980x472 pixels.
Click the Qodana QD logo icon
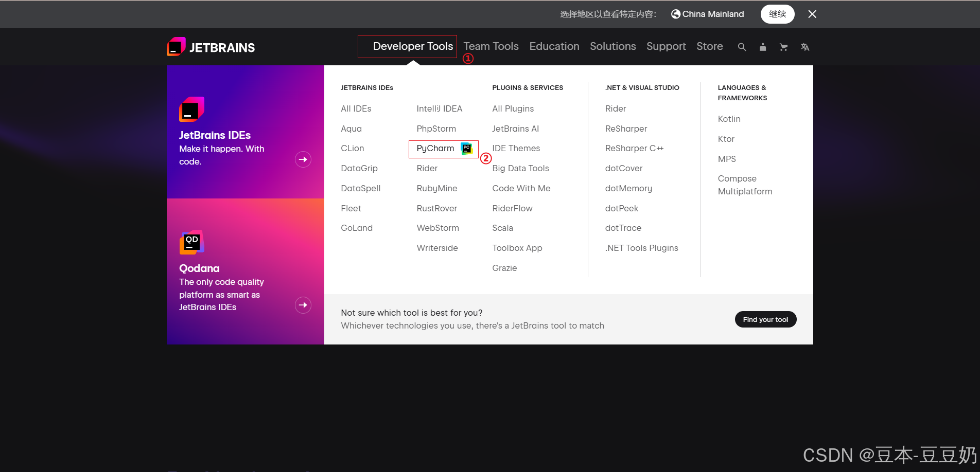(192, 242)
